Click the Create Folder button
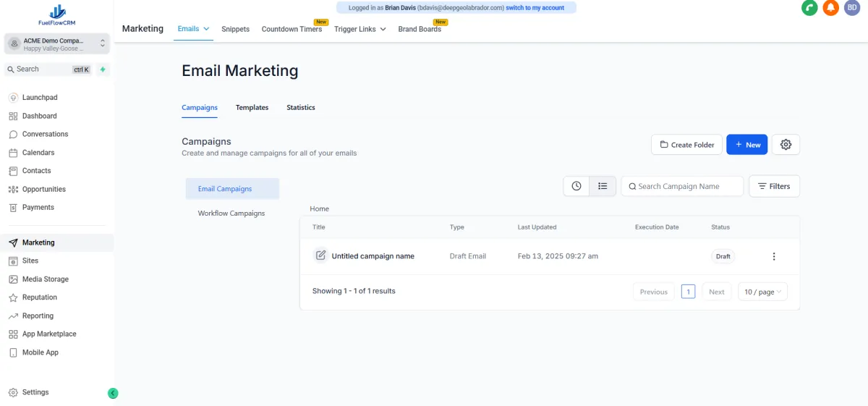The height and width of the screenshot is (406, 868). pos(686,145)
